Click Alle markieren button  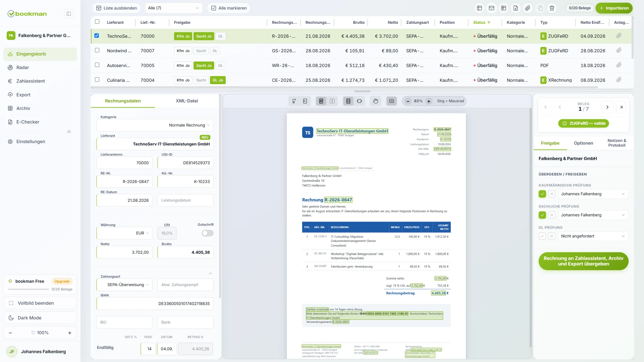point(229,8)
